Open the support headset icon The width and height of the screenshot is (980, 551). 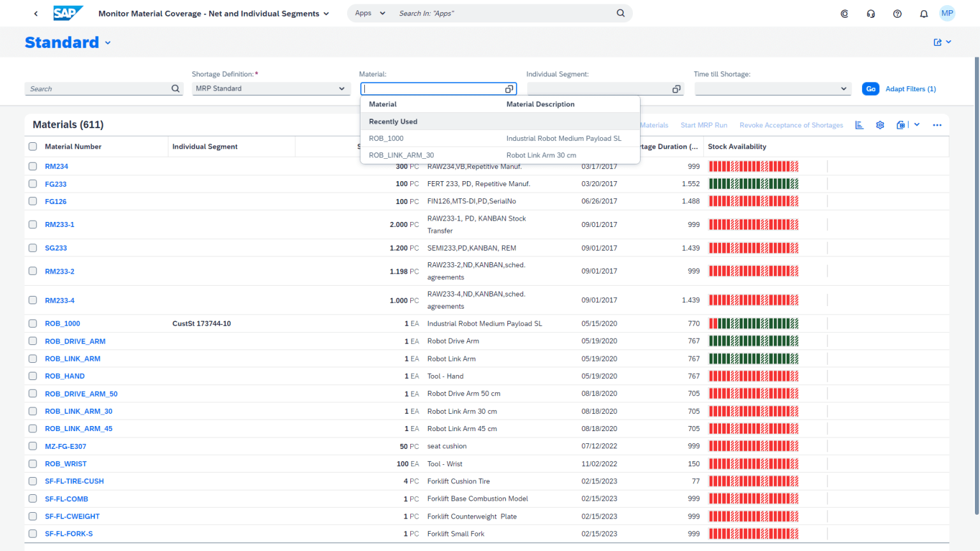[870, 13]
